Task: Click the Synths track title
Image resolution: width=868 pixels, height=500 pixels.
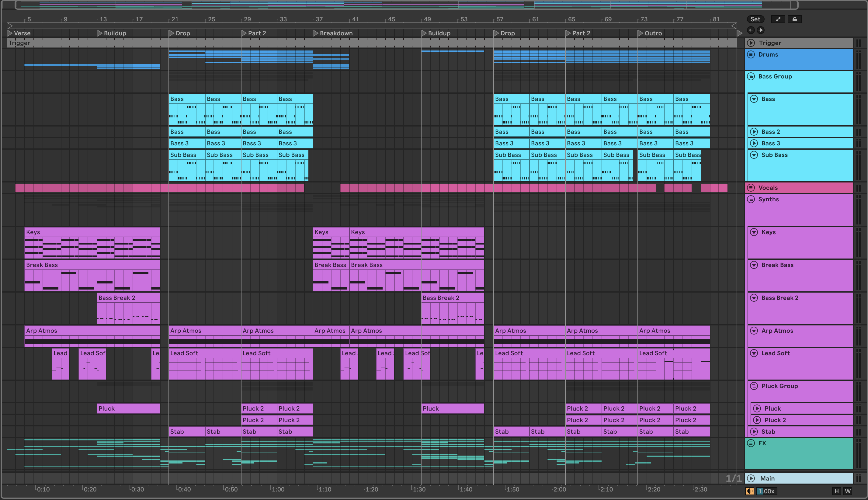Action: [x=769, y=199]
